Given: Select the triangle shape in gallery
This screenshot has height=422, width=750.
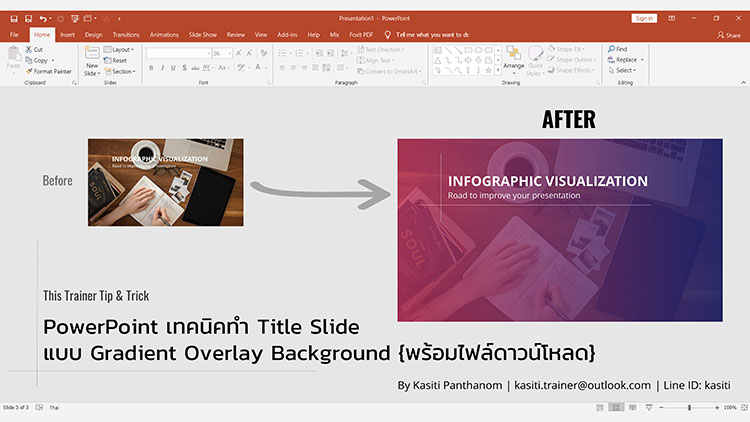Looking at the screenshot, I should click(438, 60).
